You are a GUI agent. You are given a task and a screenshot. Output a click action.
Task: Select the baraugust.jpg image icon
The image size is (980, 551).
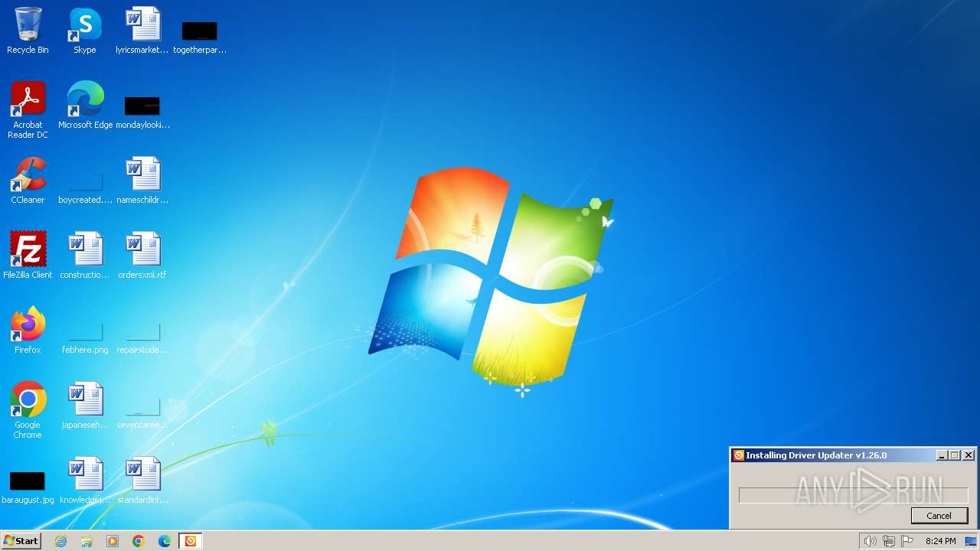(28, 488)
